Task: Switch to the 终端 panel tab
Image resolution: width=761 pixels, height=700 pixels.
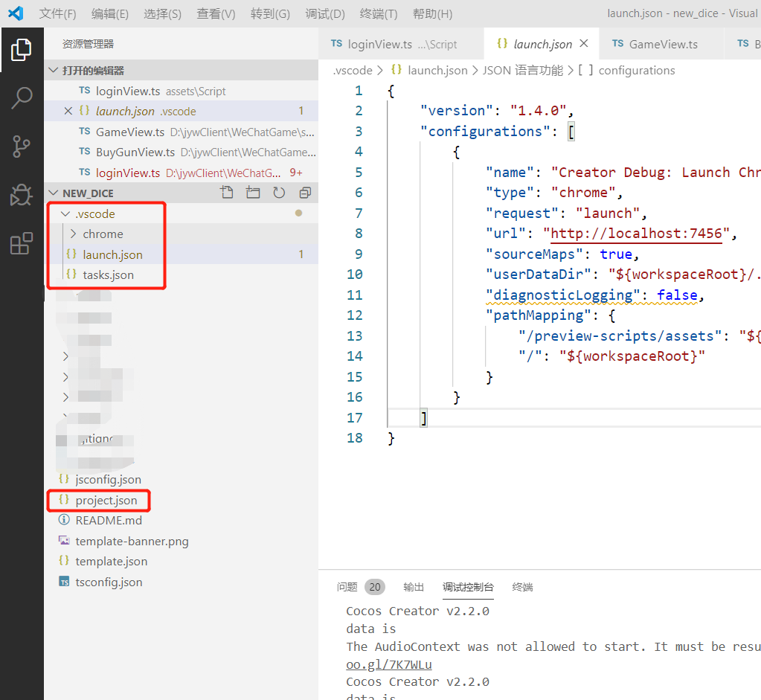Action: point(521,587)
